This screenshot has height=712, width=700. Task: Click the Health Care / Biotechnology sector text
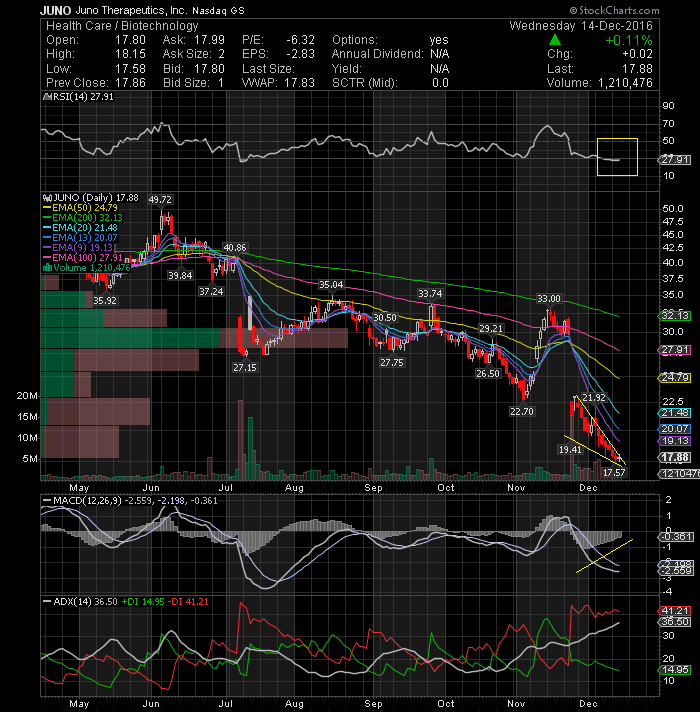pyautogui.click(x=122, y=26)
